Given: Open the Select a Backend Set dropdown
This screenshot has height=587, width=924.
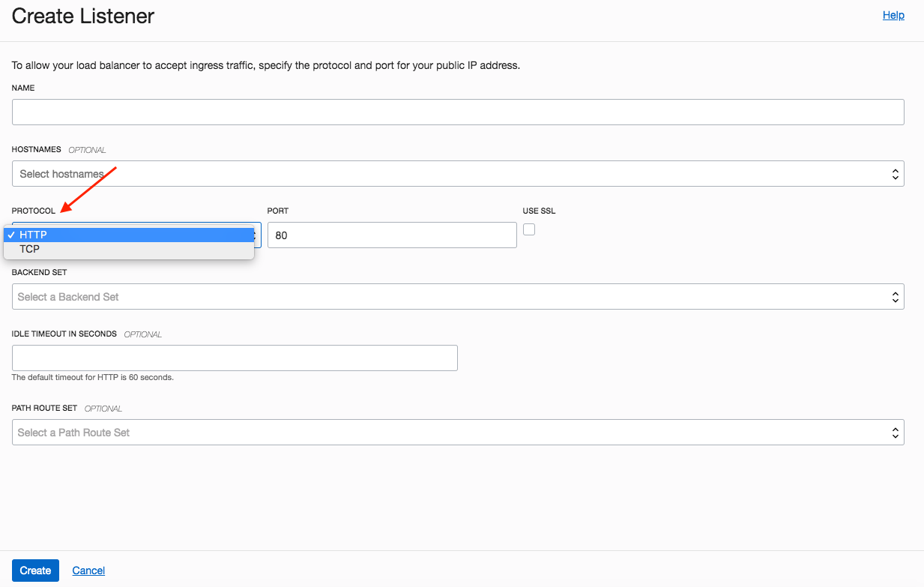Looking at the screenshot, I should pyautogui.click(x=450, y=297).
